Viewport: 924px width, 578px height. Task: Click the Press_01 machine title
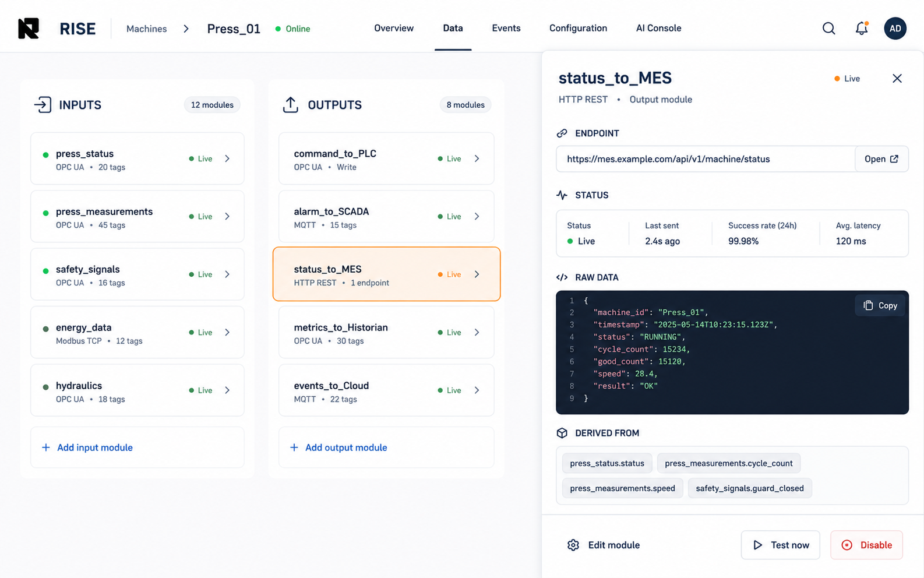point(234,29)
